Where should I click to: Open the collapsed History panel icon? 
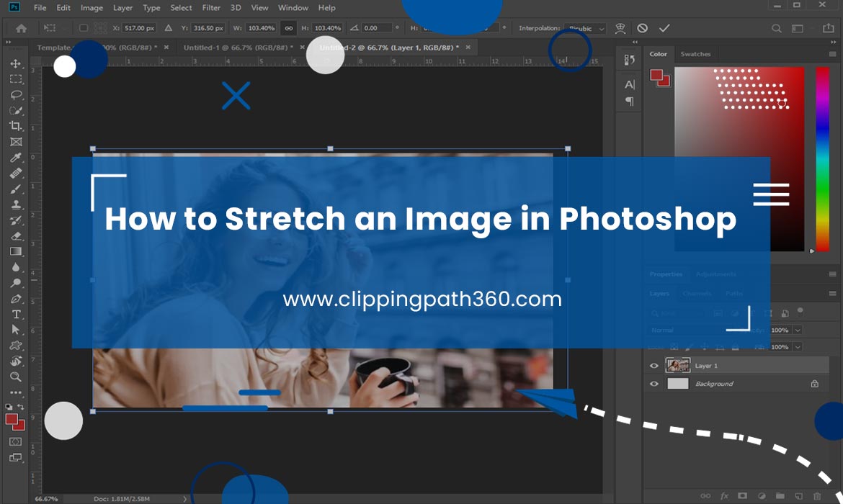pyautogui.click(x=630, y=60)
